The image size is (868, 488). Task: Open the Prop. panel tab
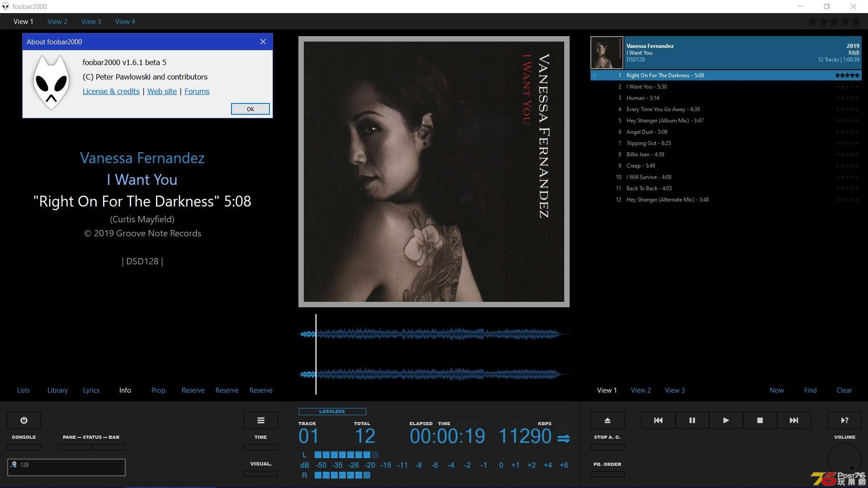(159, 390)
